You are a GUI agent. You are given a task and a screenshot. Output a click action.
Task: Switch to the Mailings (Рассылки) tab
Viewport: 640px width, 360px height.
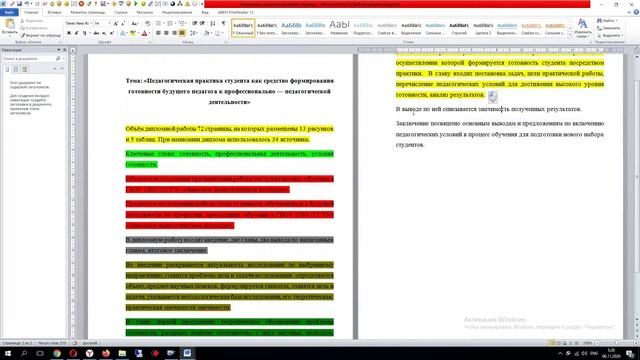[x=144, y=12]
